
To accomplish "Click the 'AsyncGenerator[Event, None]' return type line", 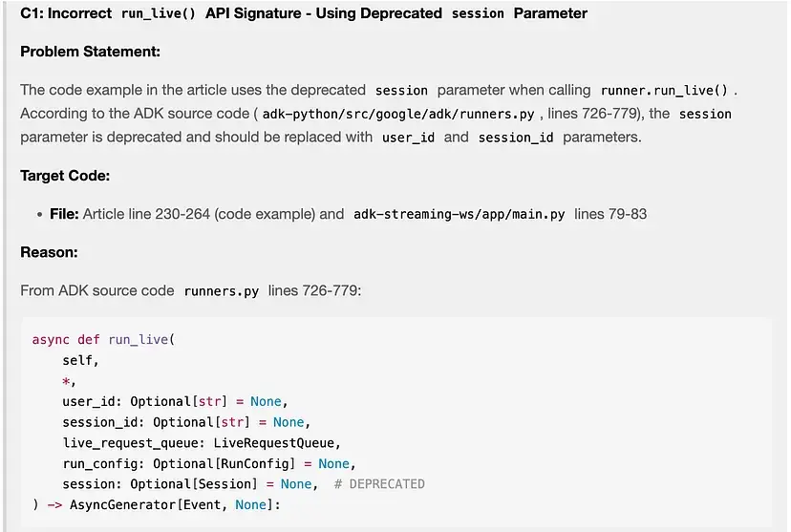I will 176,504.
